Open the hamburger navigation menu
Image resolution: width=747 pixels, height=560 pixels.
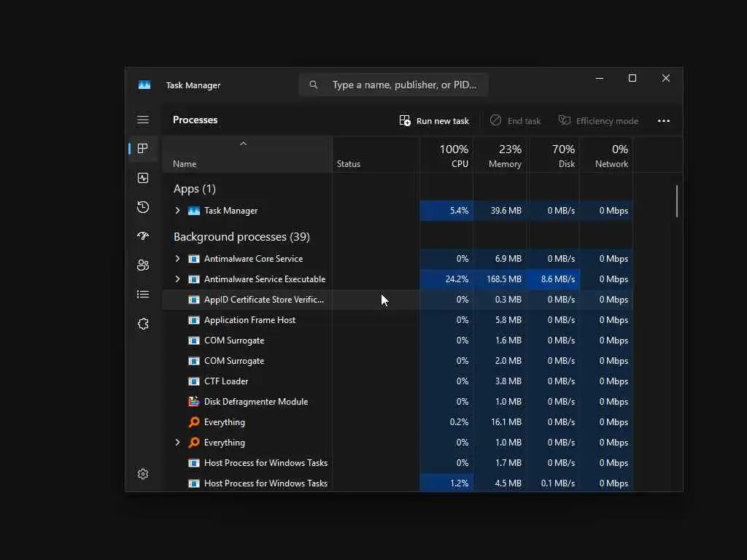tap(143, 120)
